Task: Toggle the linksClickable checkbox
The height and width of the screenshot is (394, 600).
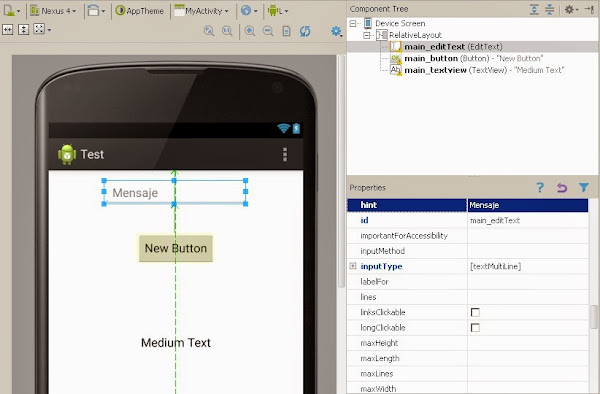Action: [475, 312]
